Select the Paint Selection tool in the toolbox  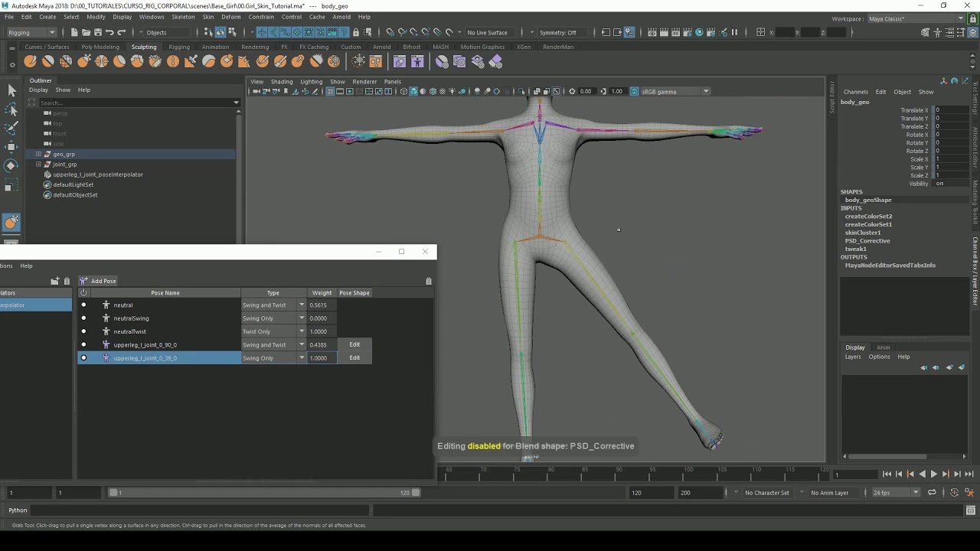click(x=11, y=129)
